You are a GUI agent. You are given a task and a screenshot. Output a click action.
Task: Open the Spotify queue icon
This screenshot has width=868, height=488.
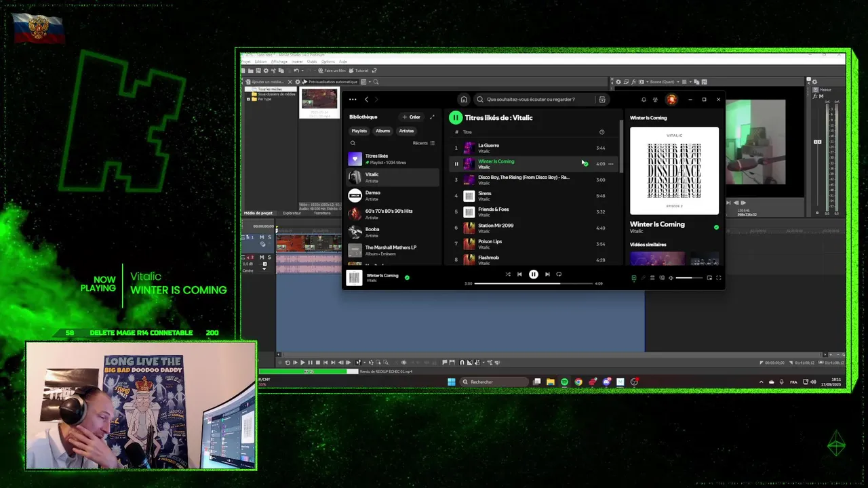tap(652, 278)
